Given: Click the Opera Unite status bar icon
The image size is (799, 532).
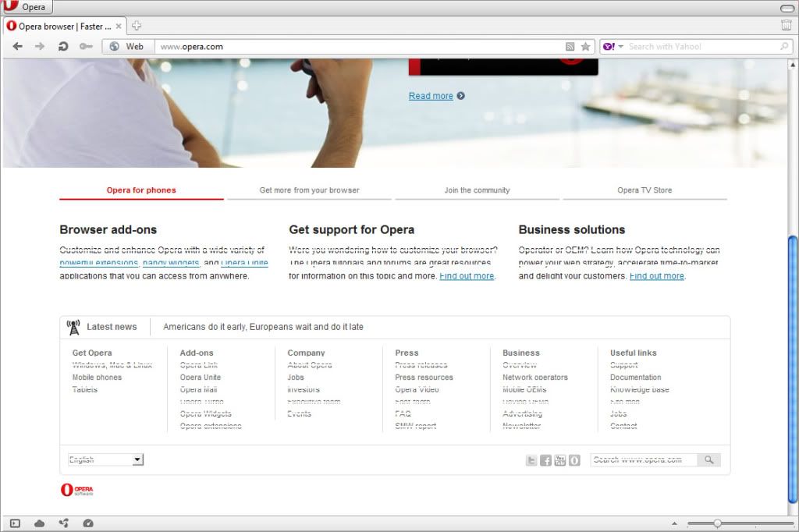Looking at the screenshot, I should [64, 523].
